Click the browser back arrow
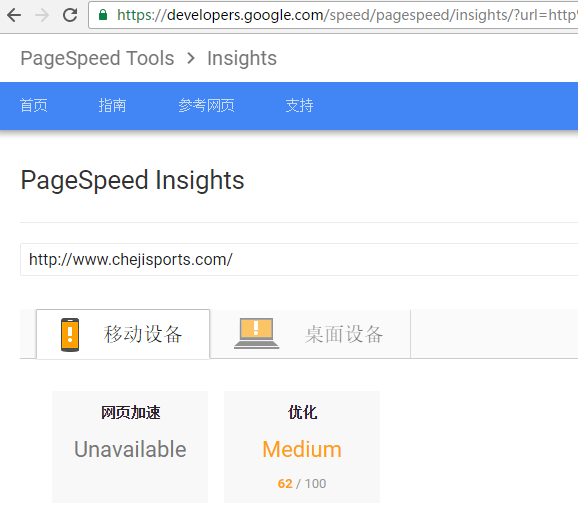Screen dimensions: 578x515 tap(14, 15)
